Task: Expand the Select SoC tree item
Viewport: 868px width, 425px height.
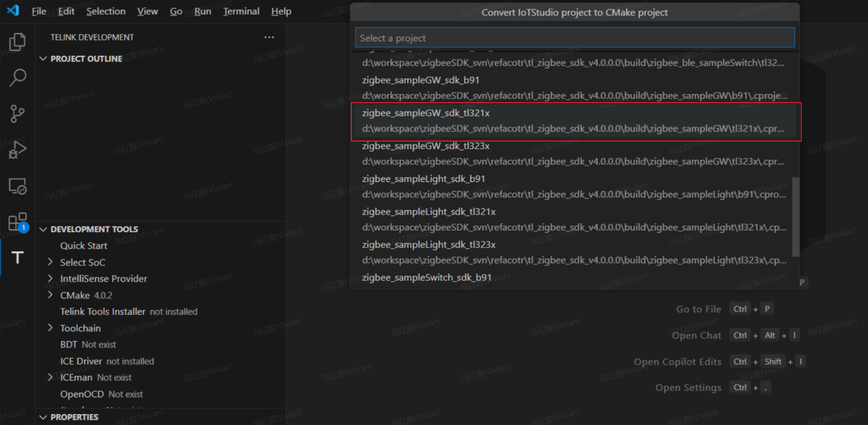Action: point(50,262)
